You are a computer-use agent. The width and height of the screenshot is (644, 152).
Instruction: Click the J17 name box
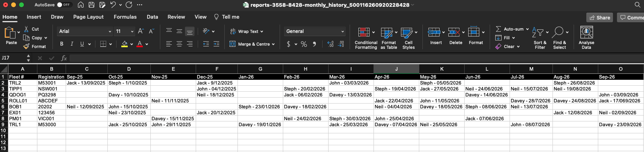[13, 58]
